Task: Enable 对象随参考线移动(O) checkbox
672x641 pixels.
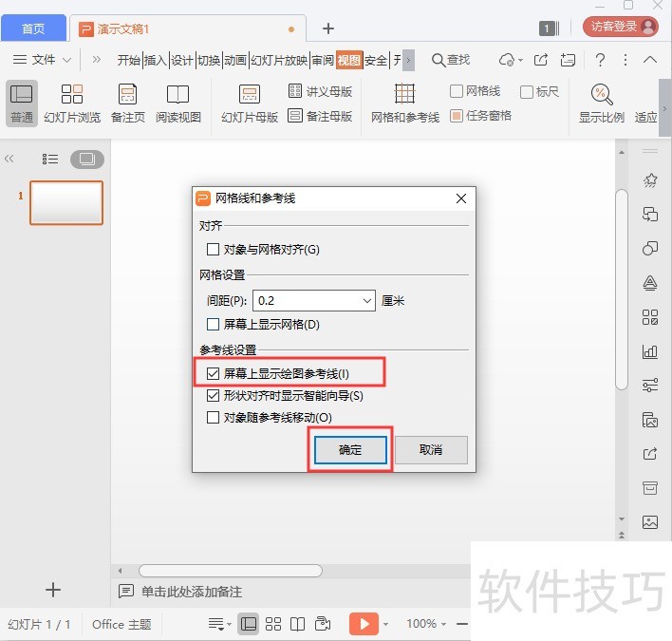Action: click(x=213, y=417)
